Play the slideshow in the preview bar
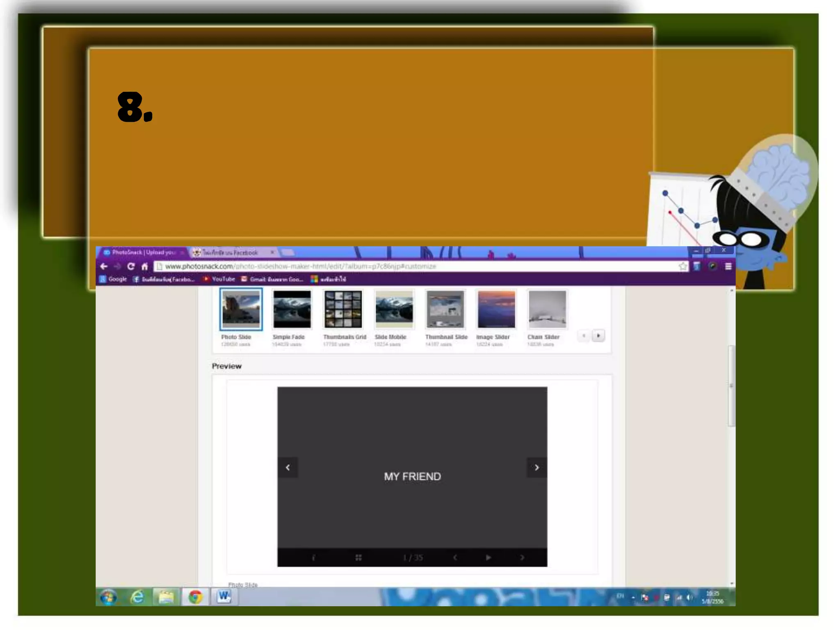The image size is (840, 630). click(488, 557)
